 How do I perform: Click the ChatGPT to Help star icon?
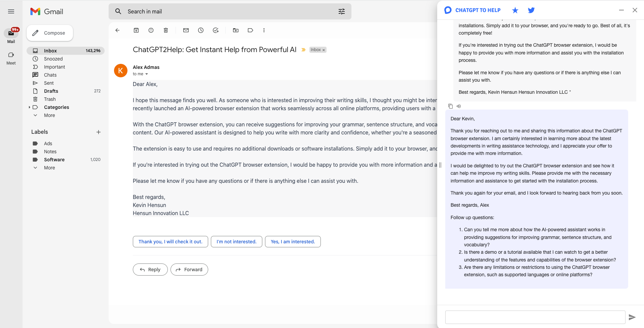tap(515, 10)
